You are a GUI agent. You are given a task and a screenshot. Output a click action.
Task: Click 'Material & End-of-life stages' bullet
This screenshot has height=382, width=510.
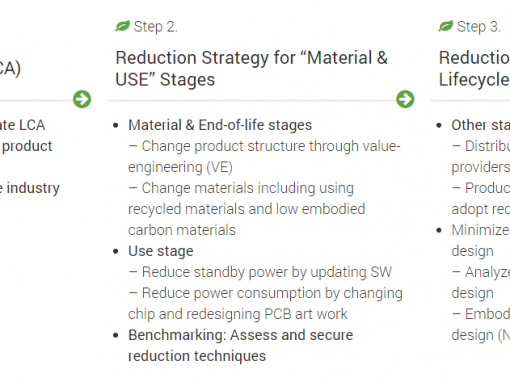(220, 125)
